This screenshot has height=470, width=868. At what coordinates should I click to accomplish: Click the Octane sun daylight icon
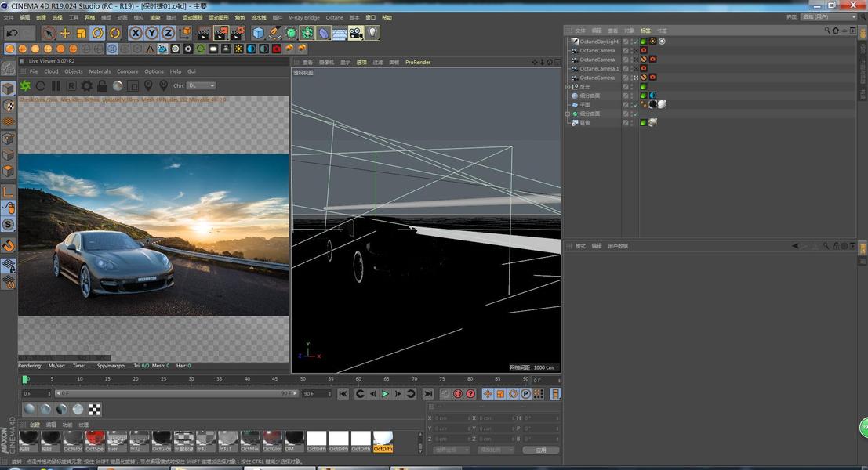(238, 49)
